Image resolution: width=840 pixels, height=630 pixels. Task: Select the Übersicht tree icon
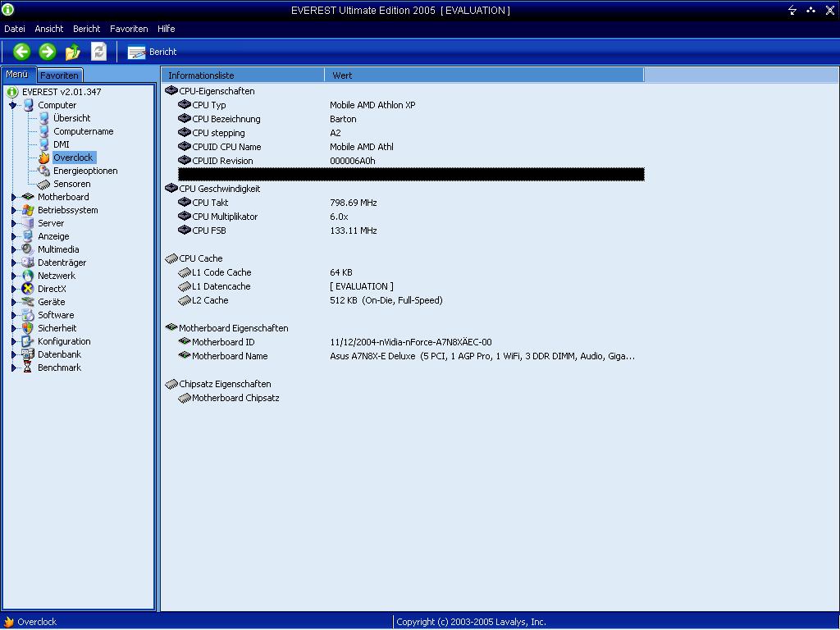[x=44, y=118]
